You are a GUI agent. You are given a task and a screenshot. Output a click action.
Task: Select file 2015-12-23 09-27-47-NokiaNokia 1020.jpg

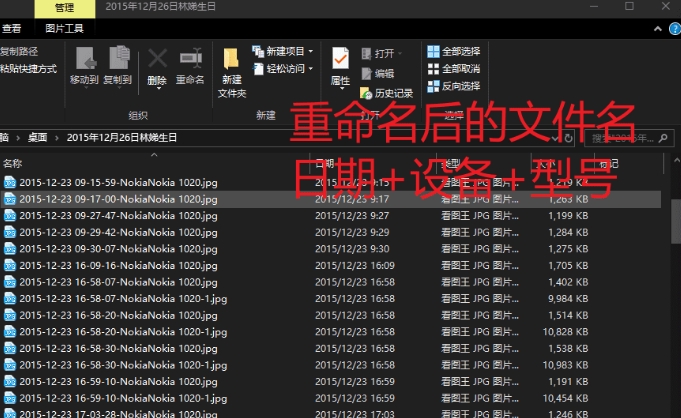(x=118, y=215)
